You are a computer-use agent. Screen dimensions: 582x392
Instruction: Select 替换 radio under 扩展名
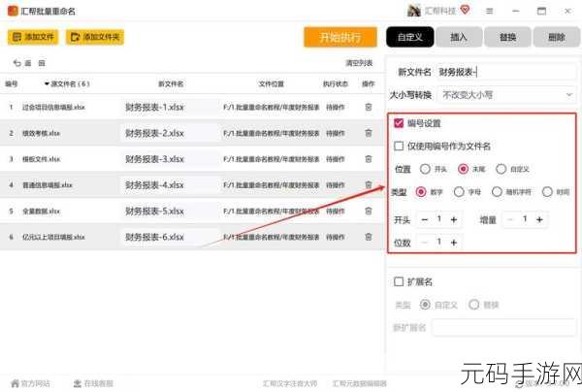click(x=474, y=305)
